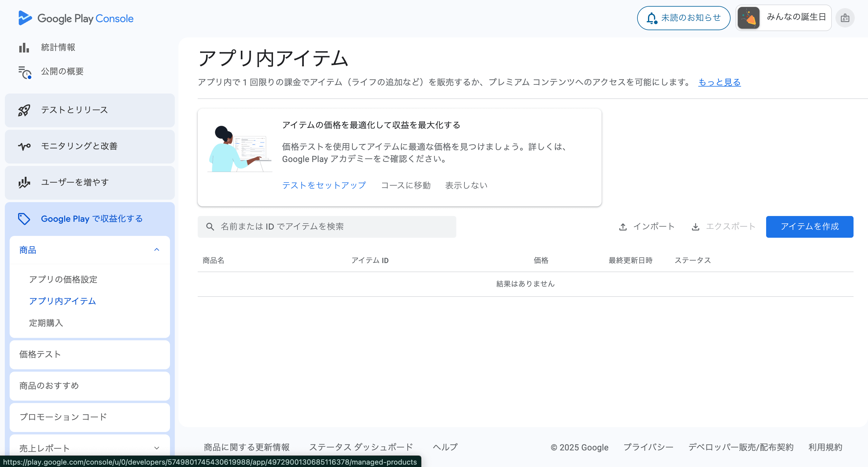The width and height of the screenshot is (868, 467).
Task: Click the bell icon in 未読のお知らせ
Action: coord(651,18)
